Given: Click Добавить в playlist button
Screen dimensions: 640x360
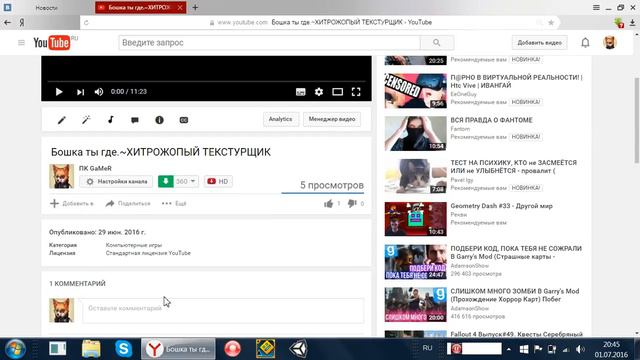Looking at the screenshot, I should (x=72, y=203).
